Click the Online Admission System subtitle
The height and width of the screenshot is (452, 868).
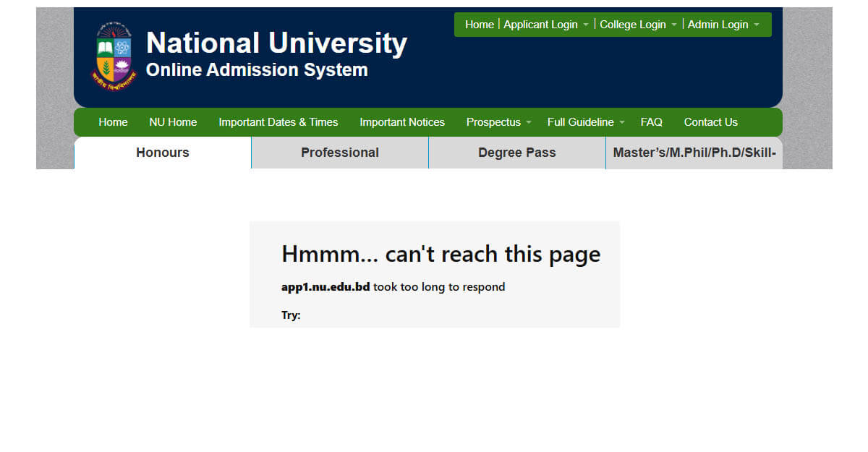257,70
